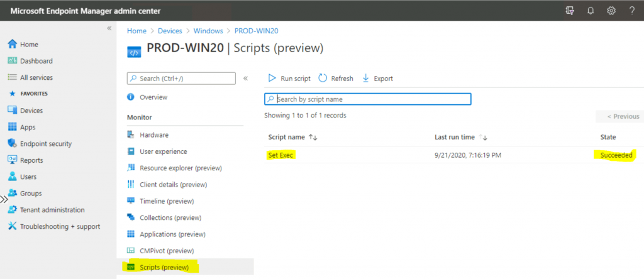Click the directory filter icon in header
644x279 pixels.
click(x=570, y=11)
